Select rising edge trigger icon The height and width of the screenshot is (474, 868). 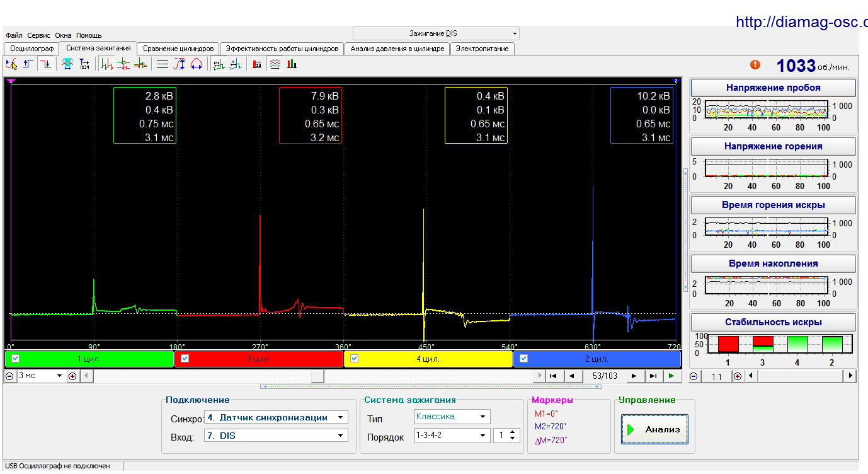point(28,64)
